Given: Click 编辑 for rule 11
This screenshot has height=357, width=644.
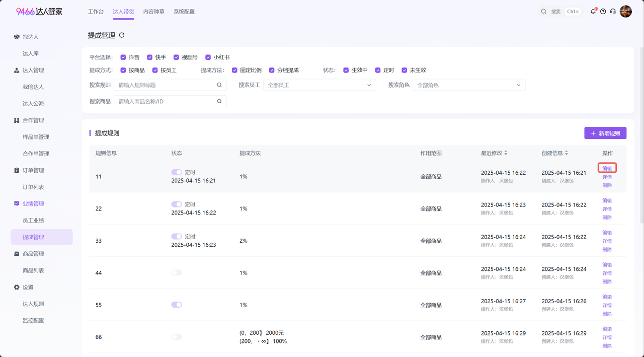Looking at the screenshot, I should [607, 168].
